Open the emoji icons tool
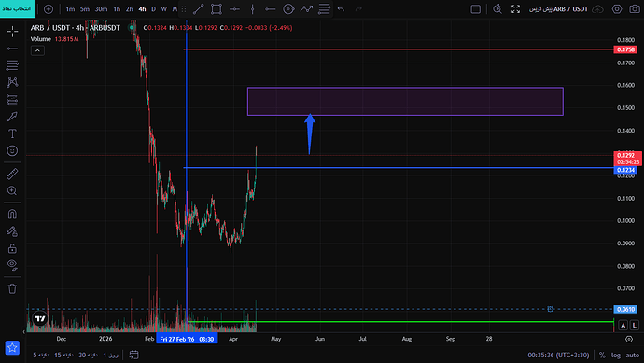Screen dimensions: 644x363 tap(12, 150)
